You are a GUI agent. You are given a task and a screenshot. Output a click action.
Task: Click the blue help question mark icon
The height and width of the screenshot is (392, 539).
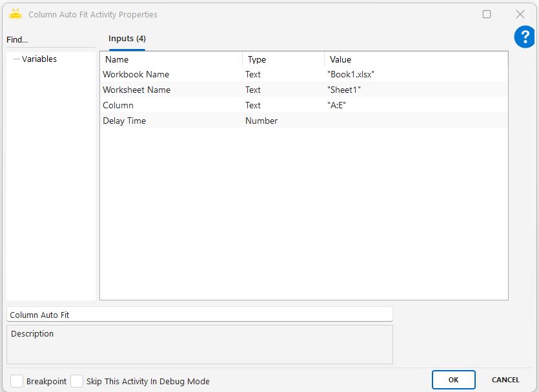pos(524,37)
